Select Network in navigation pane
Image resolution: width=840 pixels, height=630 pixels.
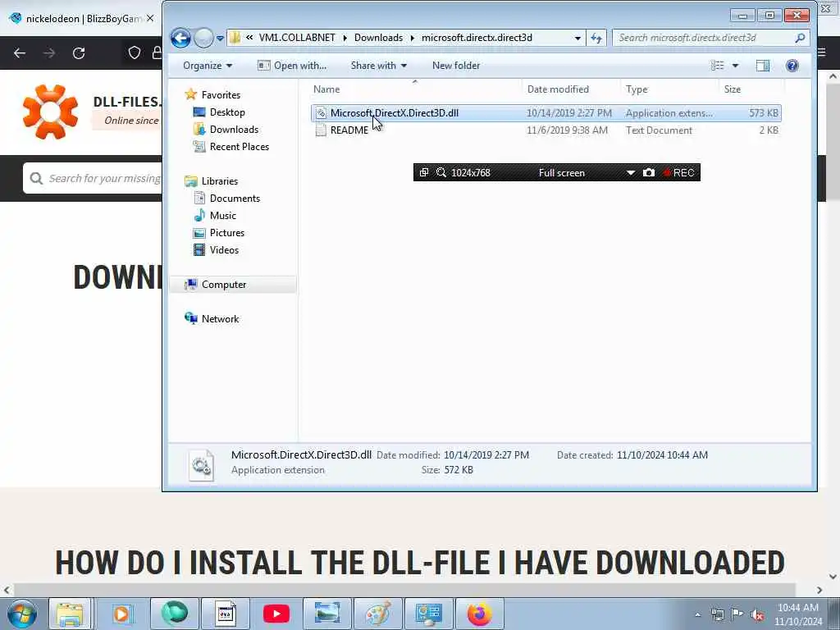(x=220, y=319)
